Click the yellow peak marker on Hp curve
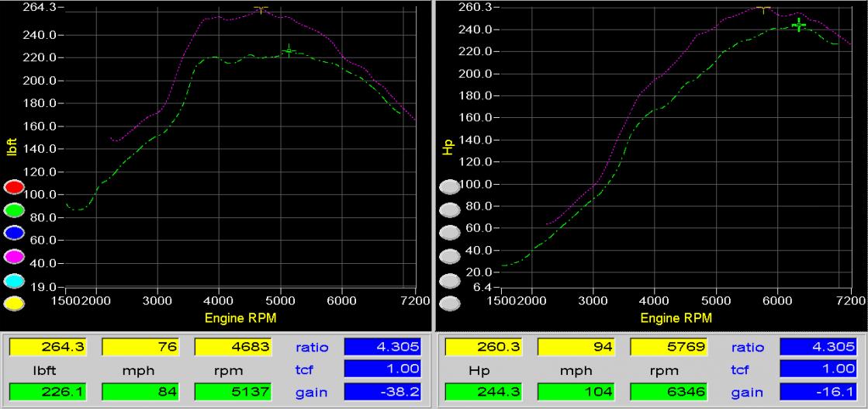The width and height of the screenshot is (868, 409). point(764,9)
